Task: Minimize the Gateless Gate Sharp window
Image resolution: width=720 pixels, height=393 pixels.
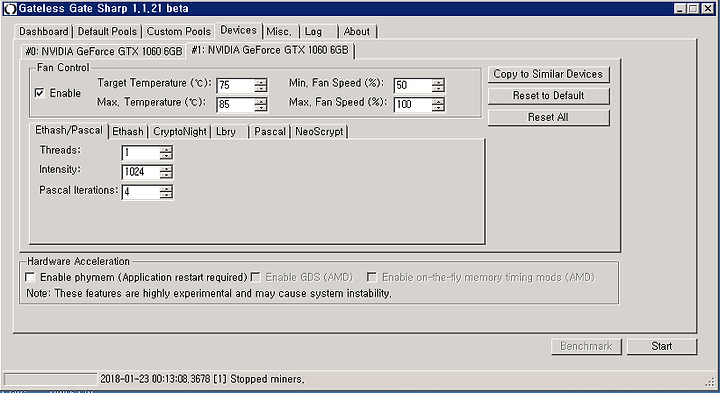Action: tap(681, 9)
